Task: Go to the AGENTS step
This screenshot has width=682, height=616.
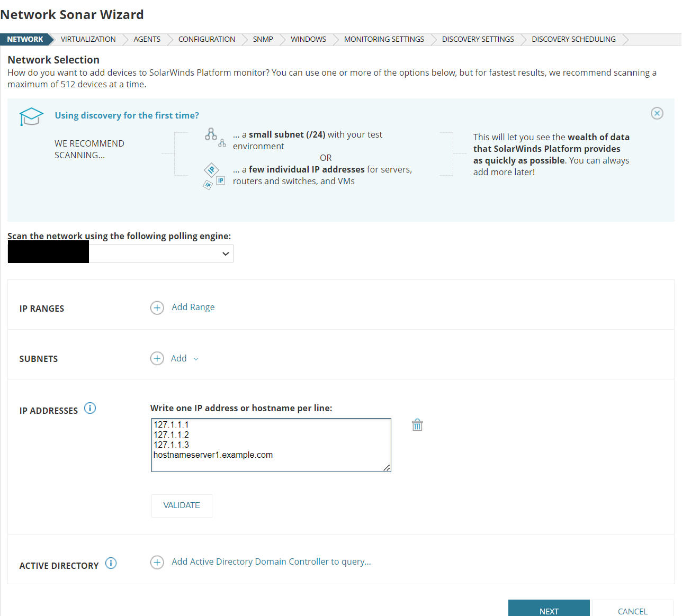Action: point(147,39)
